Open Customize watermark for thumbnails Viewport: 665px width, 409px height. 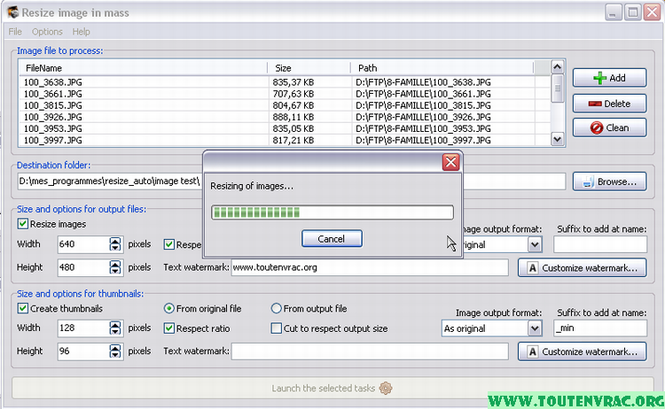coord(581,352)
